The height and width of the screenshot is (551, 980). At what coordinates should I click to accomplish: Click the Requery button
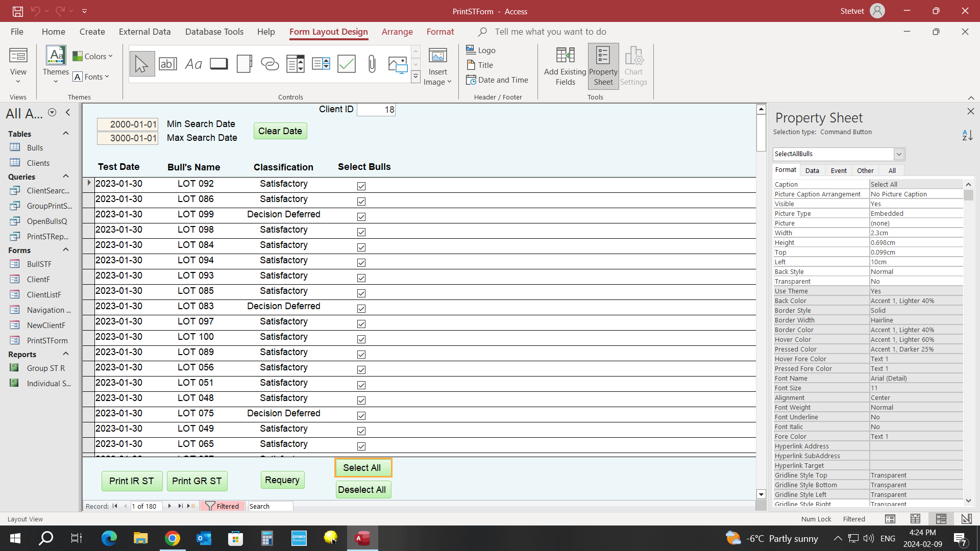tap(282, 480)
